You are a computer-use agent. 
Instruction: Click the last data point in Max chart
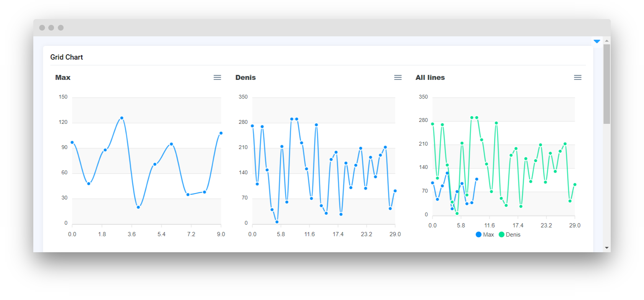tap(221, 133)
